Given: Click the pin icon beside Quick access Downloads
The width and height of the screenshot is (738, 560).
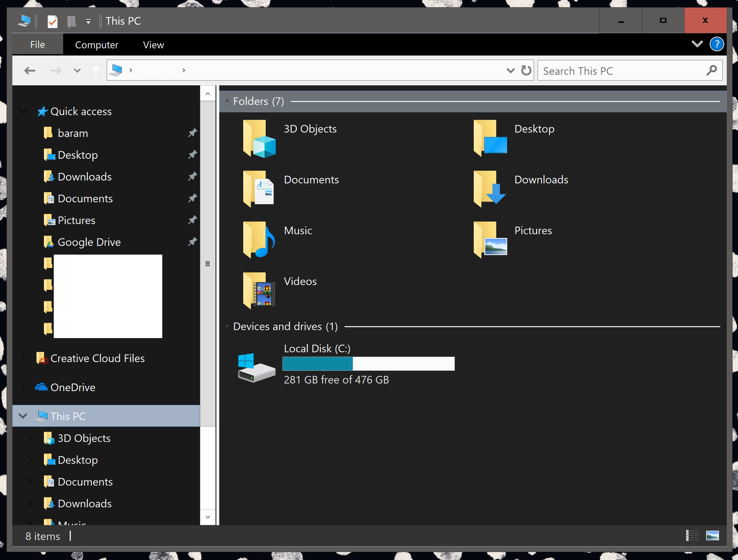Looking at the screenshot, I should (x=192, y=176).
